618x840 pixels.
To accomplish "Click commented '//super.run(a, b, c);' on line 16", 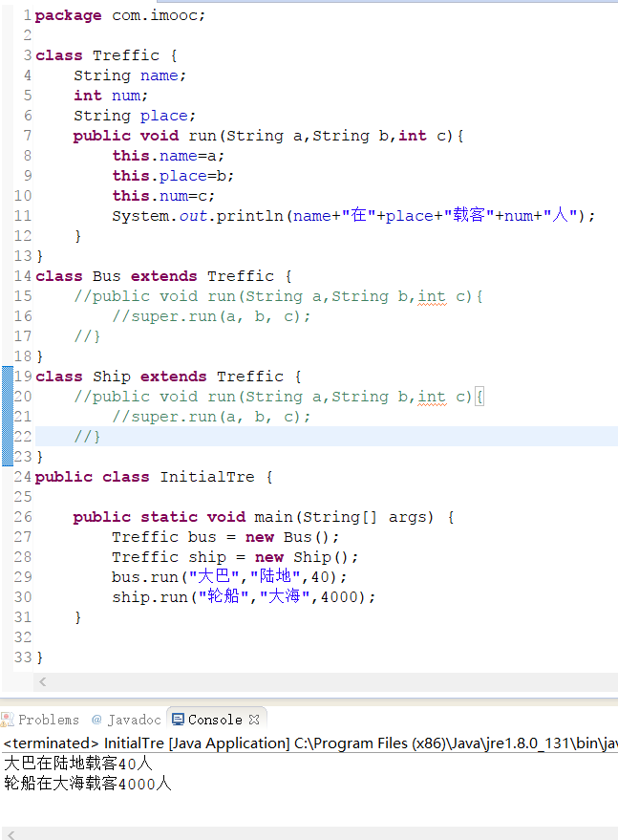I will (211, 316).
